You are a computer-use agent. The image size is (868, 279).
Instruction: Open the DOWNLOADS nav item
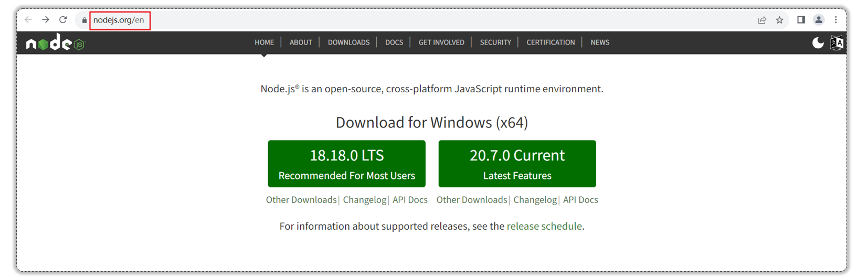(x=348, y=42)
